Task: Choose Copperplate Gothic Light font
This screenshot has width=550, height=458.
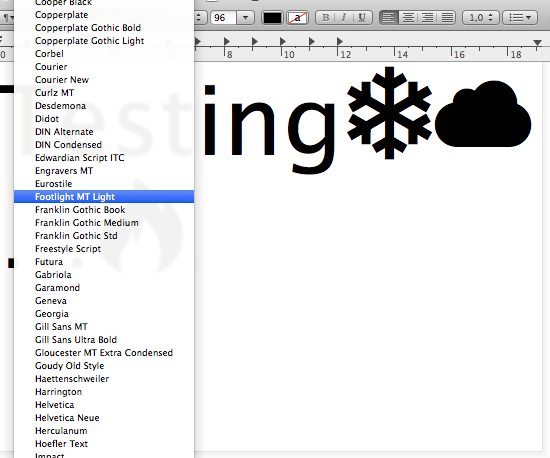Action: click(x=104, y=41)
